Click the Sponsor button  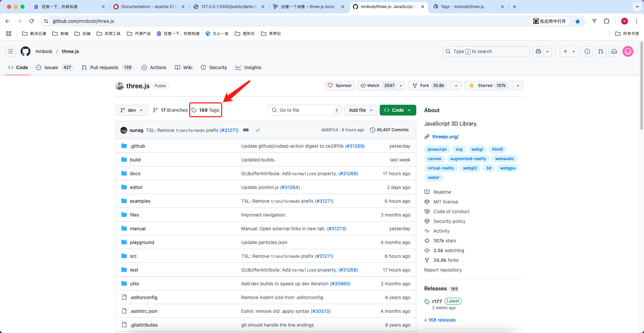tap(340, 86)
